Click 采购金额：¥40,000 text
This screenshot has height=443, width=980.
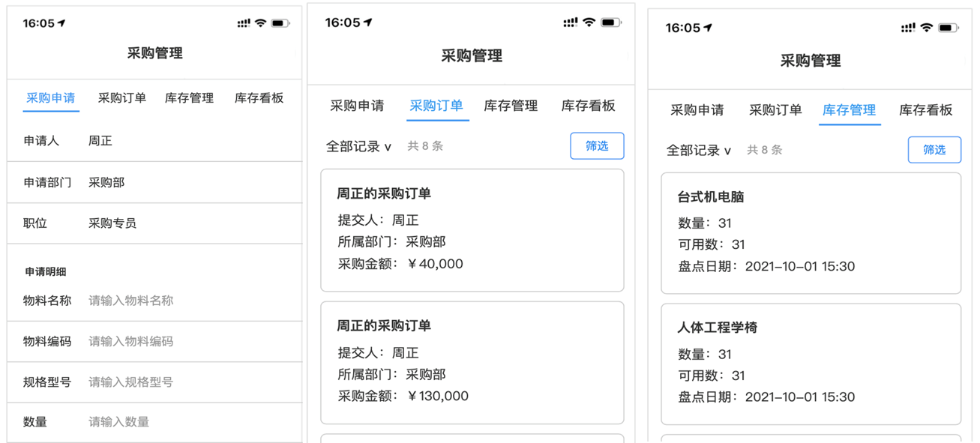click(400, 264)
